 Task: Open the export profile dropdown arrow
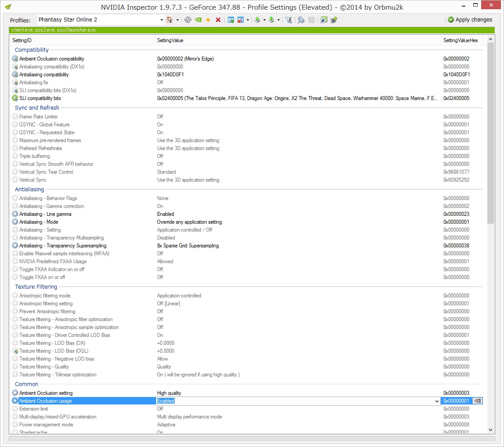(x=265, y=20)
